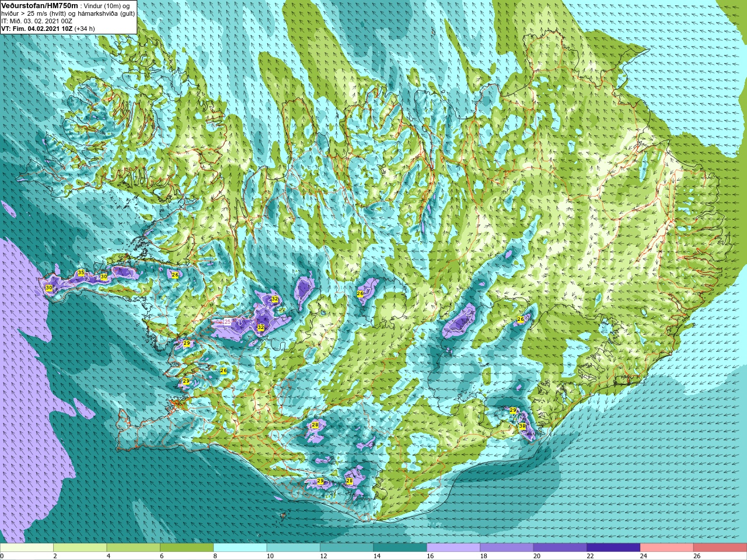Click the legend scale value 2
Viewport: 747px width, 560px height.
pyautogui.click(x=55, y=556)
